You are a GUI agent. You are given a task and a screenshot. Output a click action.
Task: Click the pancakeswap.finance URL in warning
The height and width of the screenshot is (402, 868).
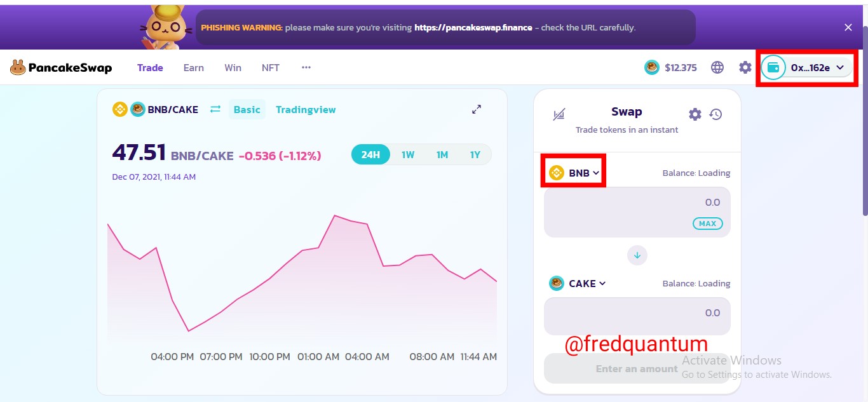(x=473, y=27)
